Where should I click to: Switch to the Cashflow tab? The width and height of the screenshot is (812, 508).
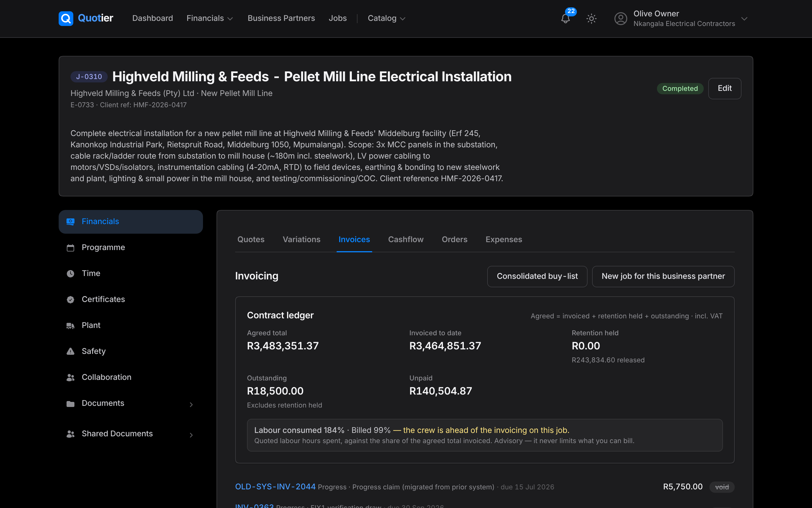pyautogui.click(x=406, y=240)
